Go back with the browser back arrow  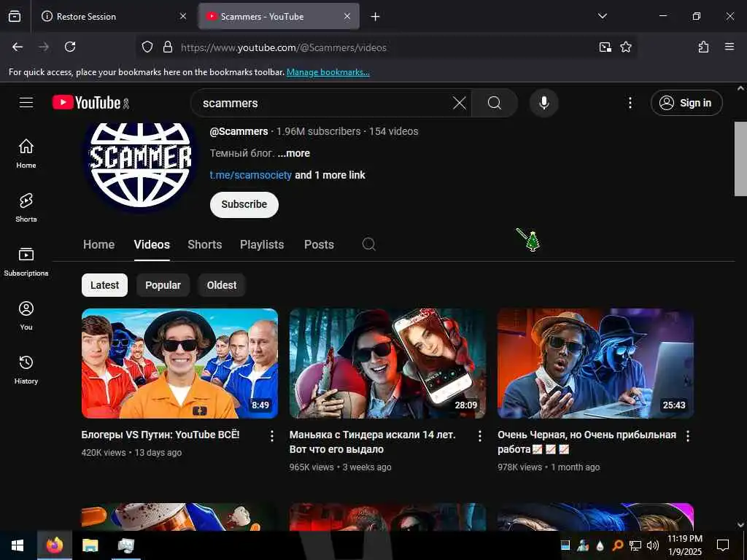pyautogui.click(x=18, y=47)
